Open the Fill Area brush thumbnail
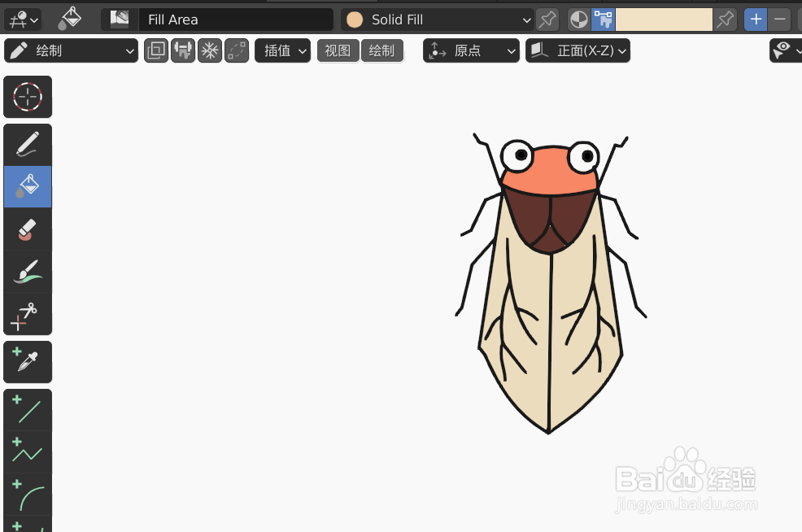This screenshot has width=802, height=532. pyautogui.click(x=120, y=20)
